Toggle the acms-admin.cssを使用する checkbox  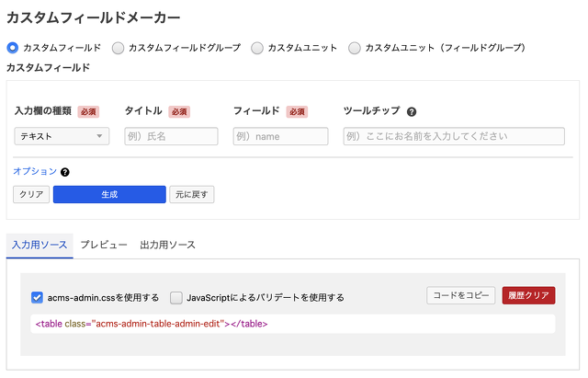[x=38, y=297]
